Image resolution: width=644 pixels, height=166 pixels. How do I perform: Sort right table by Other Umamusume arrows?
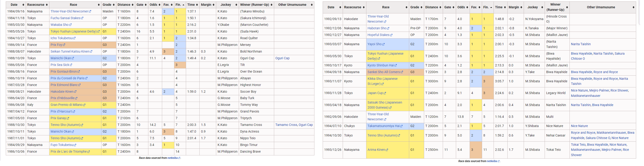point(633,7)
